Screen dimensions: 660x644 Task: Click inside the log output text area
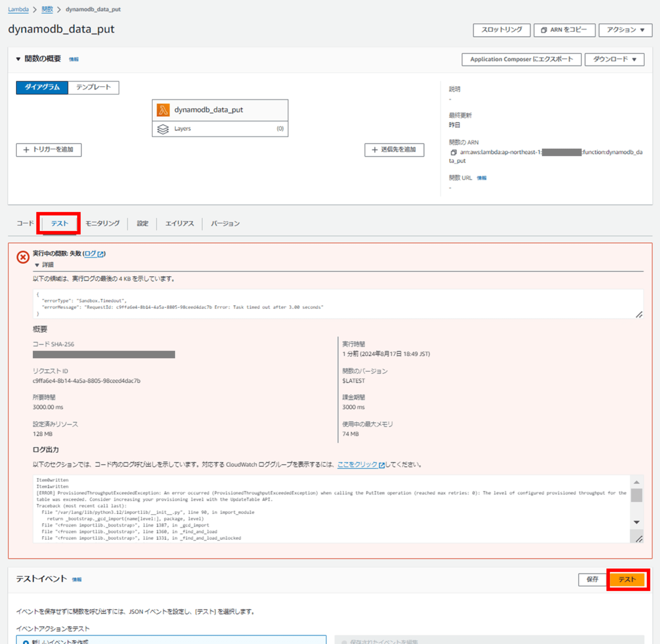[331, 509]
